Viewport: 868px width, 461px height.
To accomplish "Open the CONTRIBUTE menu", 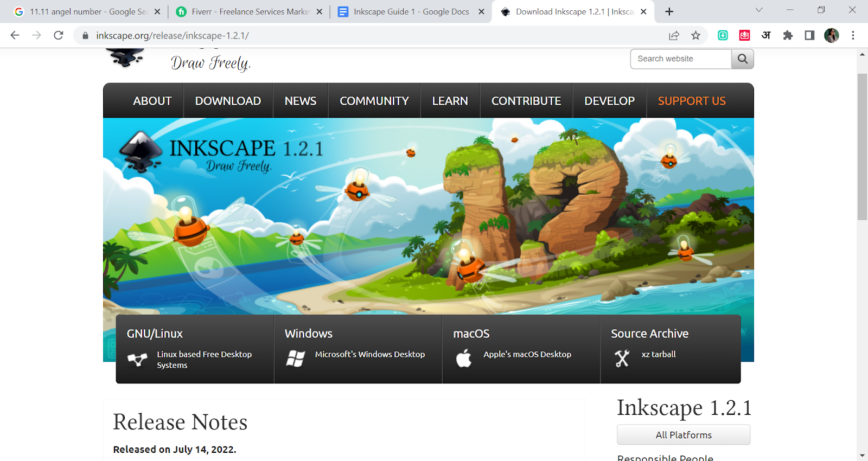I will (526, 101).
